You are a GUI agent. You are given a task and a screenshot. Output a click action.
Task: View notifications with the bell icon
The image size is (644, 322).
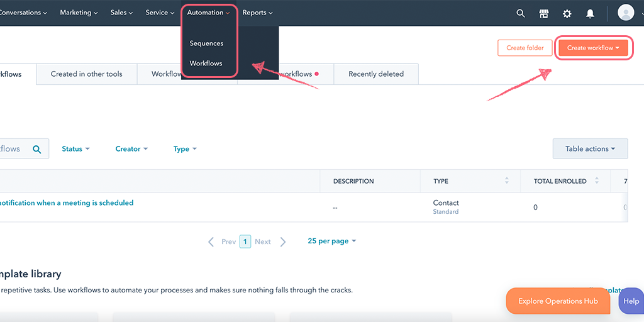[590, 13]
